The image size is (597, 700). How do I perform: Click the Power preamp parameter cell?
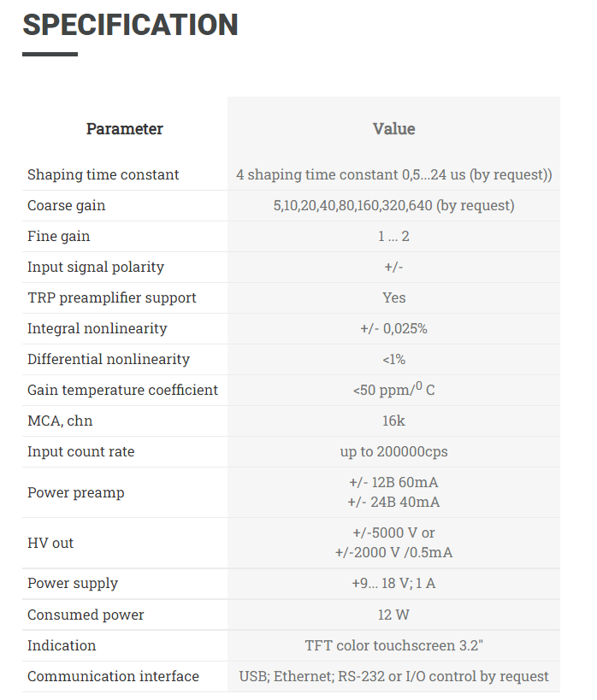(x=125, y=492)
